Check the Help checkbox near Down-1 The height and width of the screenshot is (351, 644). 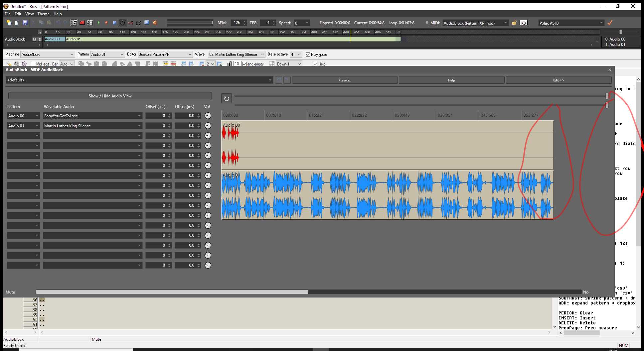(315, 64)
